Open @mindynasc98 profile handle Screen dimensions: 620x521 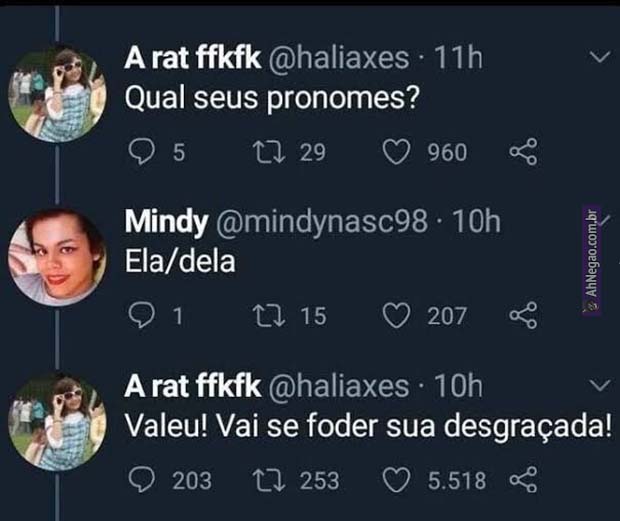[x=320, y=222]
